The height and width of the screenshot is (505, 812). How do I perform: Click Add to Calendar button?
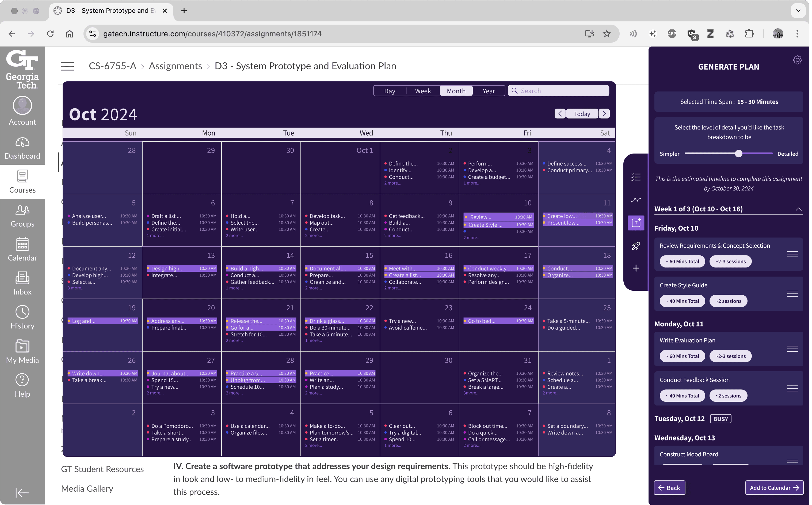click(x=774, y=488)
